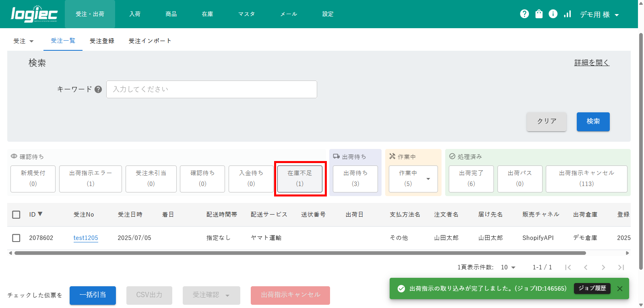Close the green success notification
This screenshot has height=308, width=644.
[620, 289]
